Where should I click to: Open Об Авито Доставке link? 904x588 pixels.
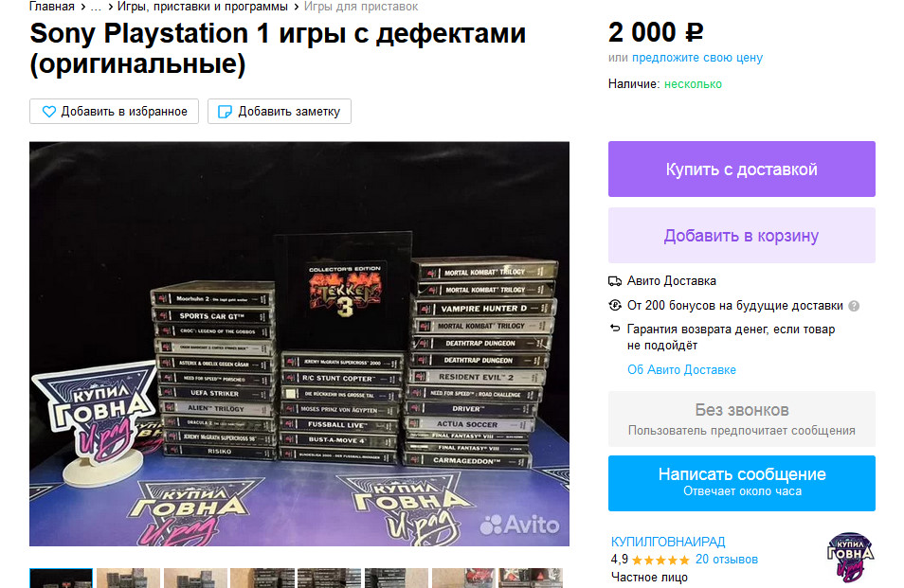[x=681, y=369]
